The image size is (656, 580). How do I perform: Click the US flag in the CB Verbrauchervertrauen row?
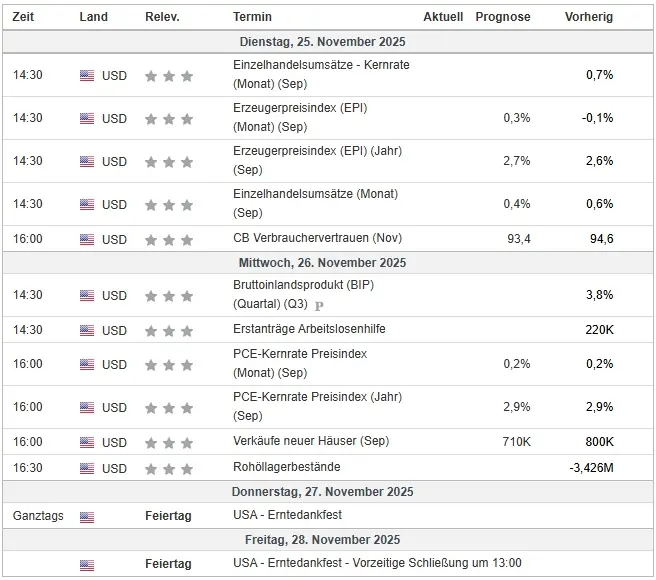point(87,240)
